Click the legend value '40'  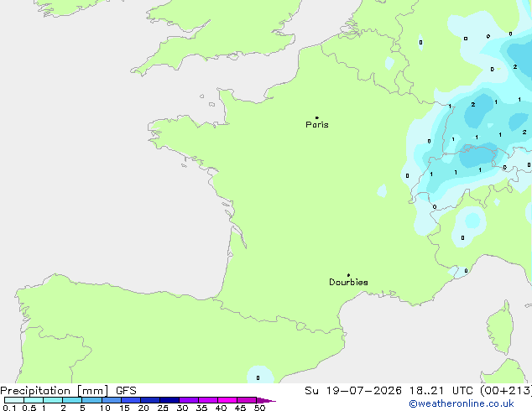221,408
